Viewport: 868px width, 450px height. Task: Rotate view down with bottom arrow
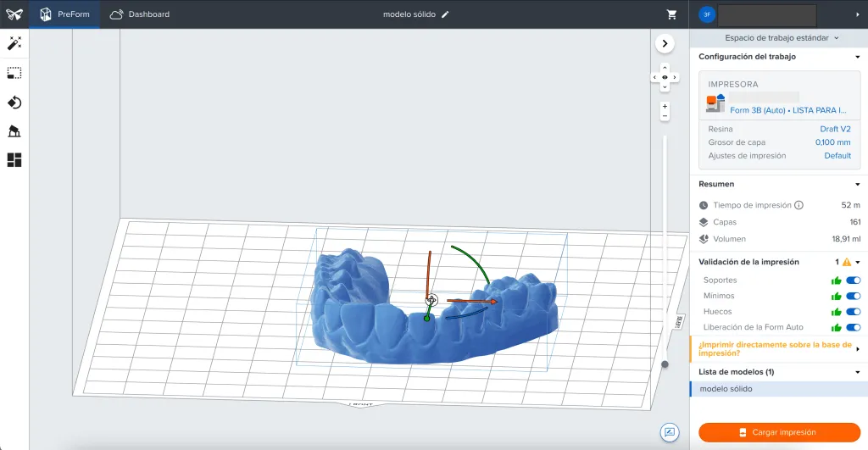(665, 87)
